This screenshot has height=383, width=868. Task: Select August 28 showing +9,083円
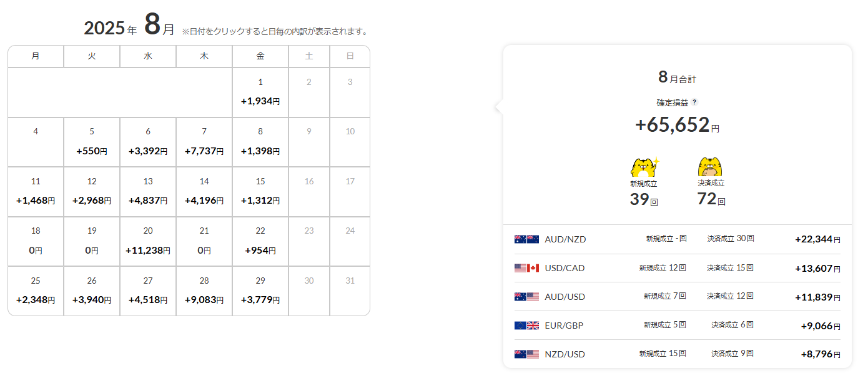tap(204, 291)
